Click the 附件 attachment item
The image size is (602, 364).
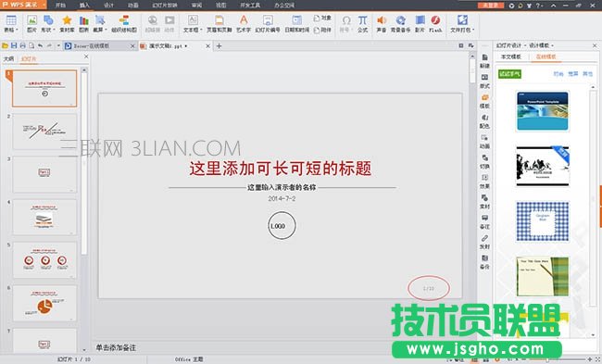pyautogui.click(x=322, y=30)
